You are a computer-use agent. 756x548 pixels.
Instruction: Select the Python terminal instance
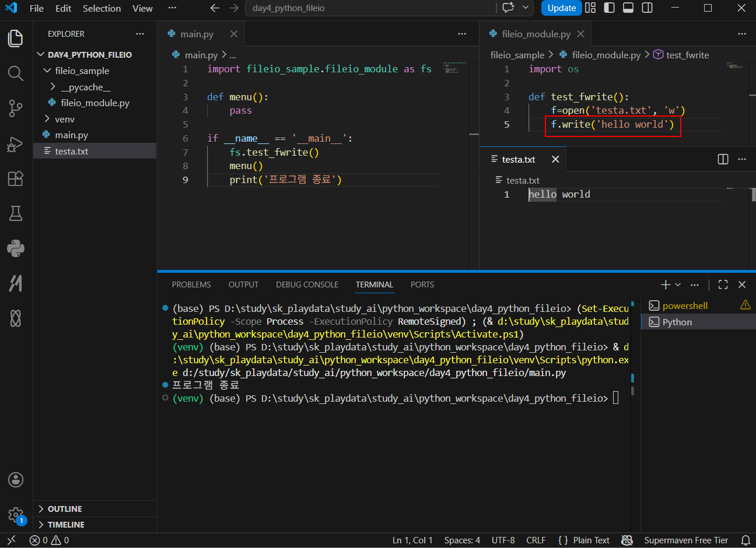coord(698,322)
